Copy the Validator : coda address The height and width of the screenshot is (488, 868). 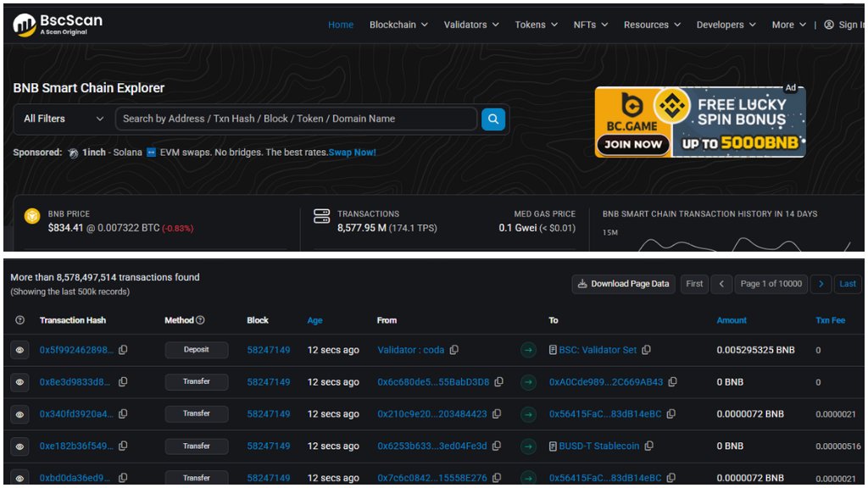[x=454, y=350]
